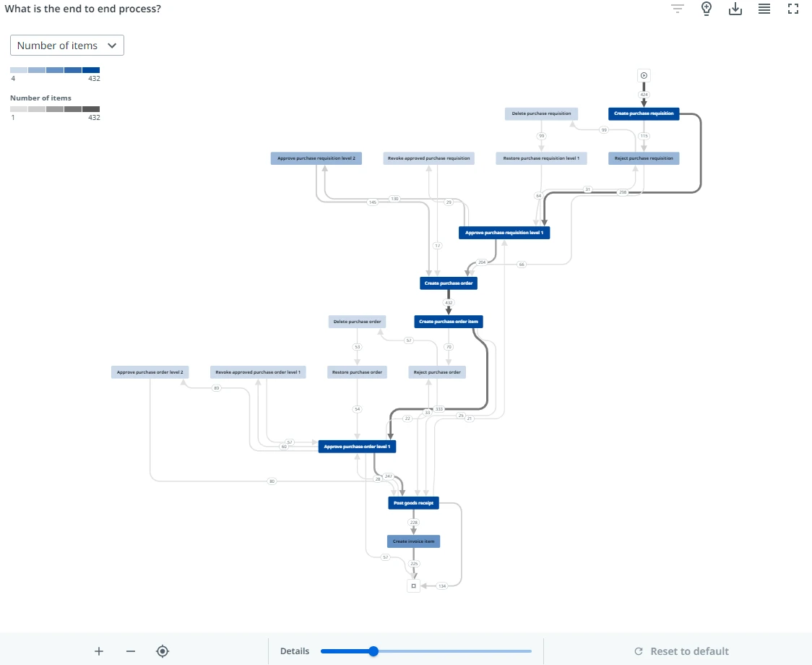
Task: Click the chart title What is the end to end process
Action: click(83, 9)
